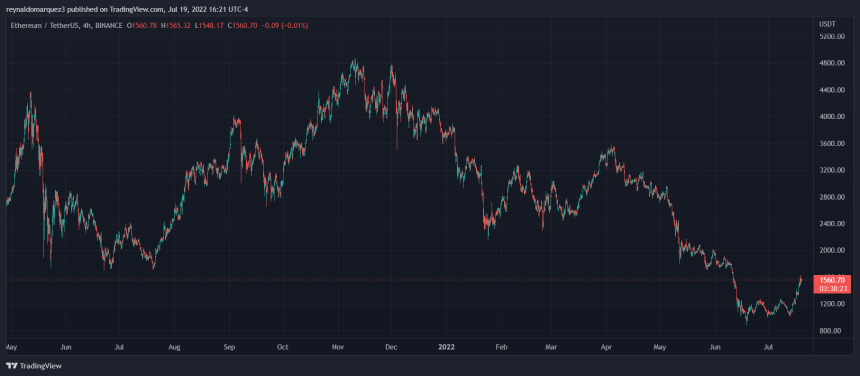
Task: Click the 2022 year time axis label
Action: 446,347
